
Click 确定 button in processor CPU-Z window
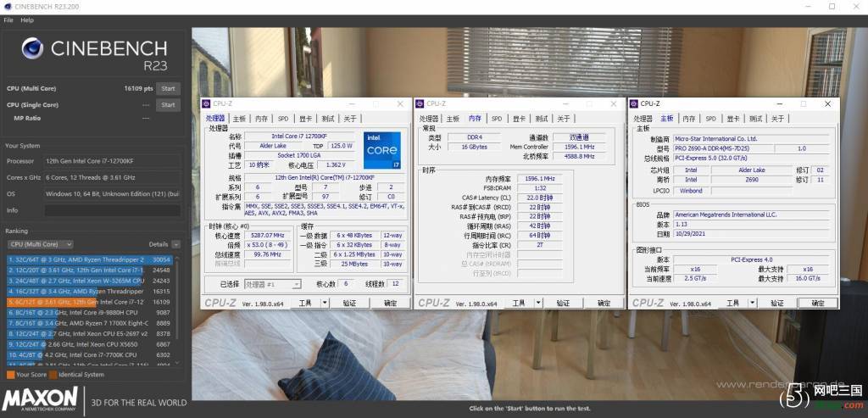(x=390, y=303)
